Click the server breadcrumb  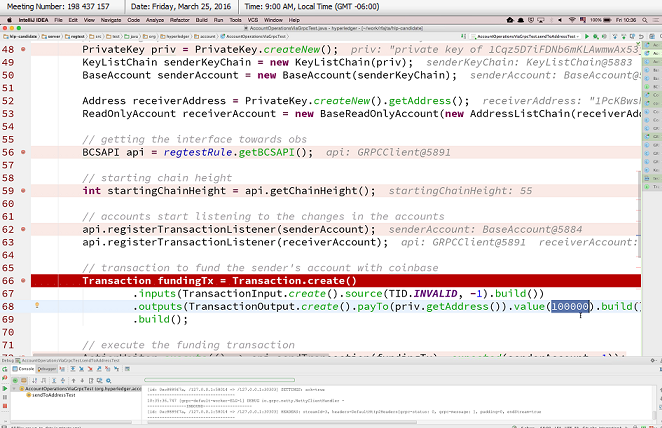52,37
